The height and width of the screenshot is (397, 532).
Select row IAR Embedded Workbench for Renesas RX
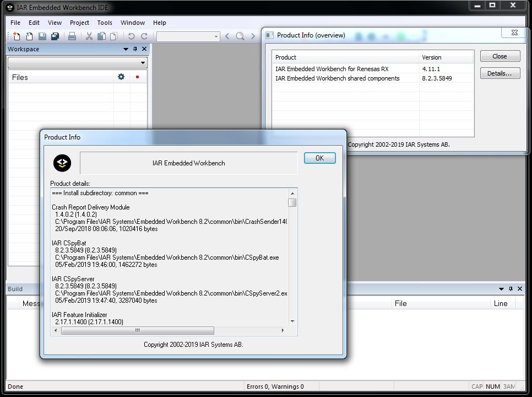click(373, 69)
